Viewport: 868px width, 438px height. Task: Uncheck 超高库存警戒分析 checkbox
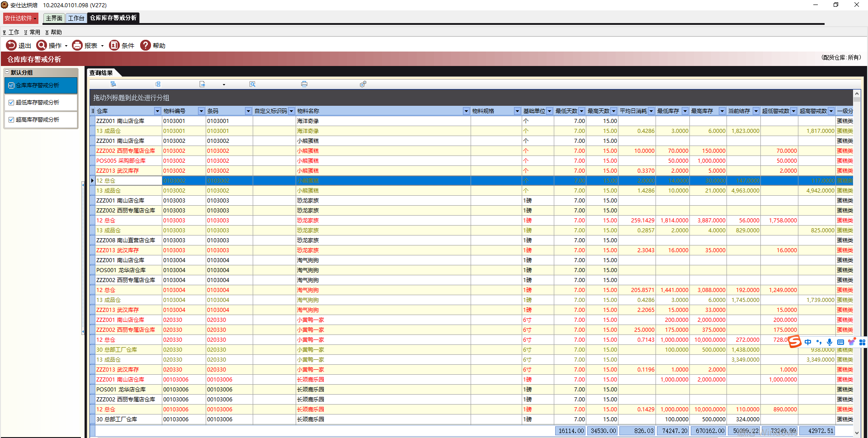pos(11,120)
